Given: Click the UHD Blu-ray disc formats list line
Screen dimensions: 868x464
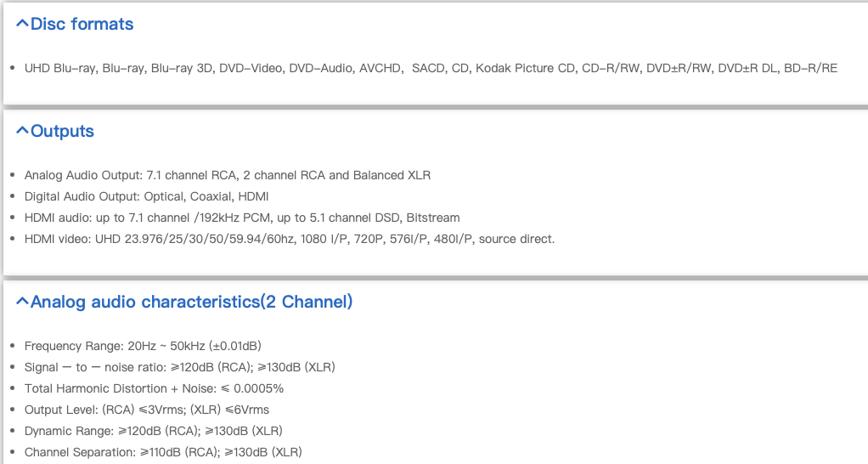Looking at the screenshot, I should click(431, 68).
